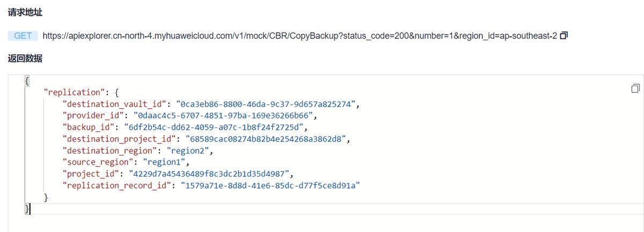This screenshot has width=644, height=232.
Task: Copy the request URL using its copy icon
Action: (x=563, y=36)
